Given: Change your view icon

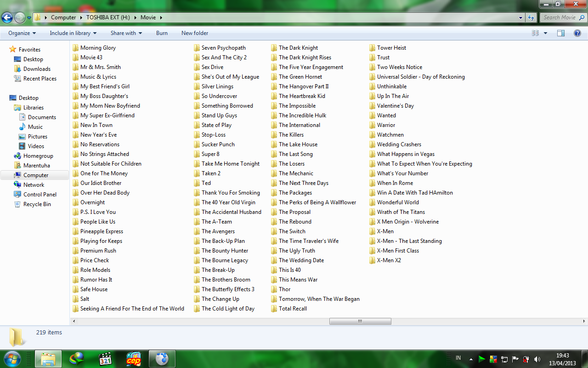Looking at the screenshot, I should (x=535, y=33).
